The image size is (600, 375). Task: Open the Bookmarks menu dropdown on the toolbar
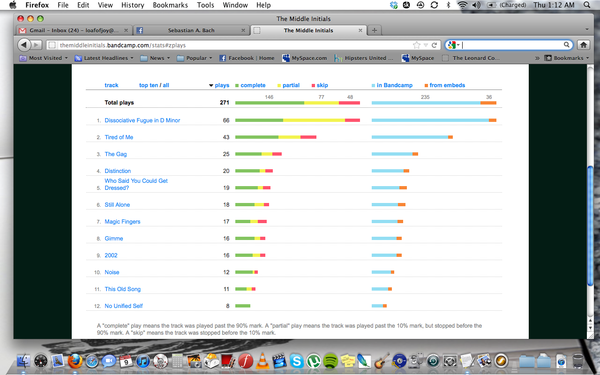[x=567, y=58]
